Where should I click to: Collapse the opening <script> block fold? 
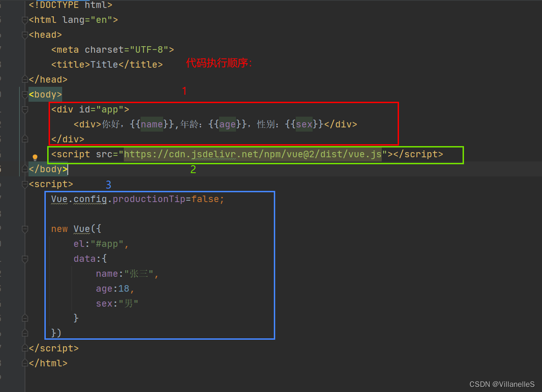pyautogui.click(x=25, y=184)
